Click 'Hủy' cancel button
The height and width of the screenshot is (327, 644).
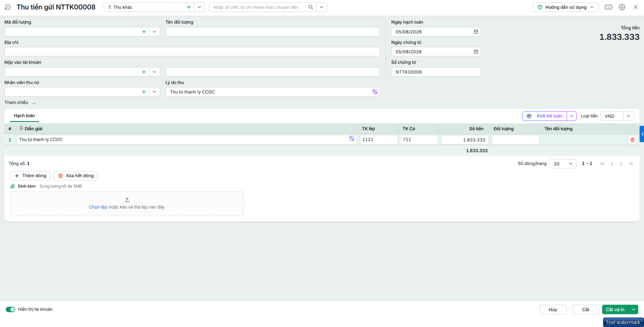(x=553, y=309)
